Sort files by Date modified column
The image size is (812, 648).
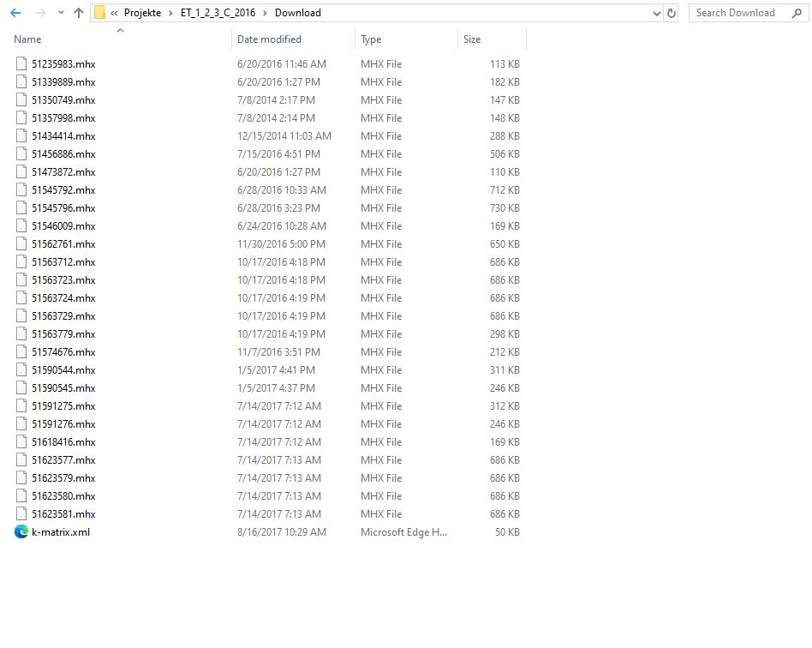pyautogui.click(x=269, y=39)
